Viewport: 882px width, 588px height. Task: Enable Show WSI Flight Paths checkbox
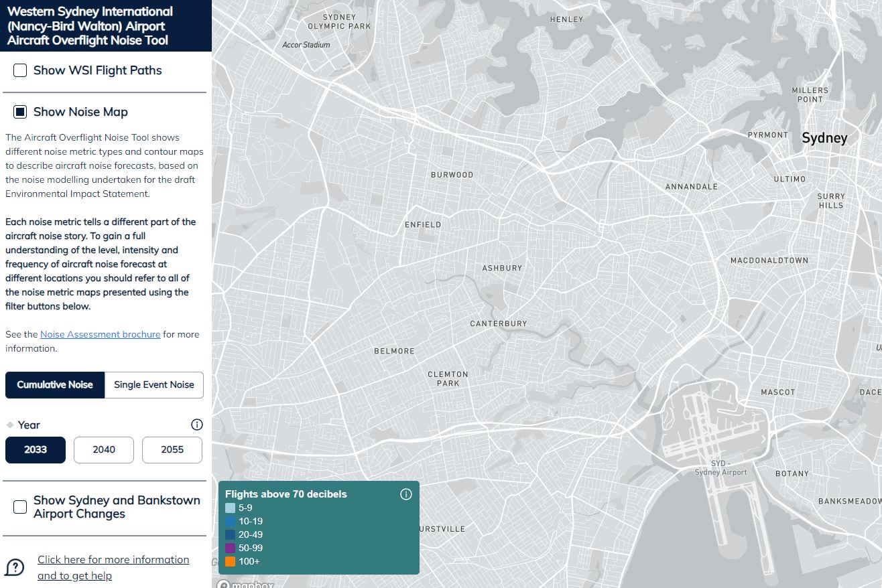point(20,70)
